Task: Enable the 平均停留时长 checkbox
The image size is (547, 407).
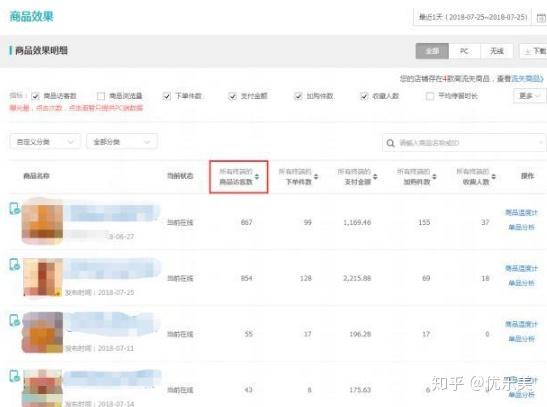Action: (x=430, y=96)
